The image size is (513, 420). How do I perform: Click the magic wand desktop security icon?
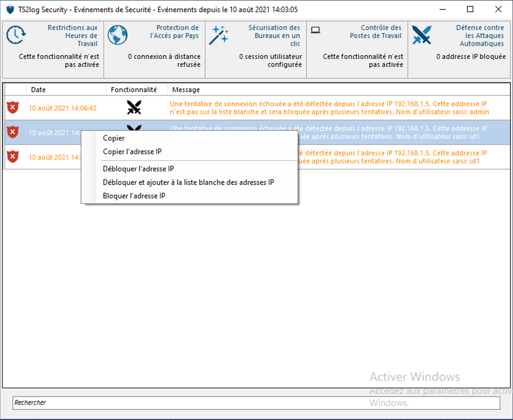219,34
